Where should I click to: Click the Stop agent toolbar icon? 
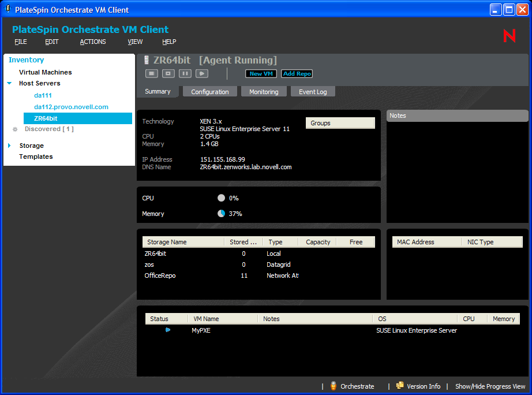[152, 73]
